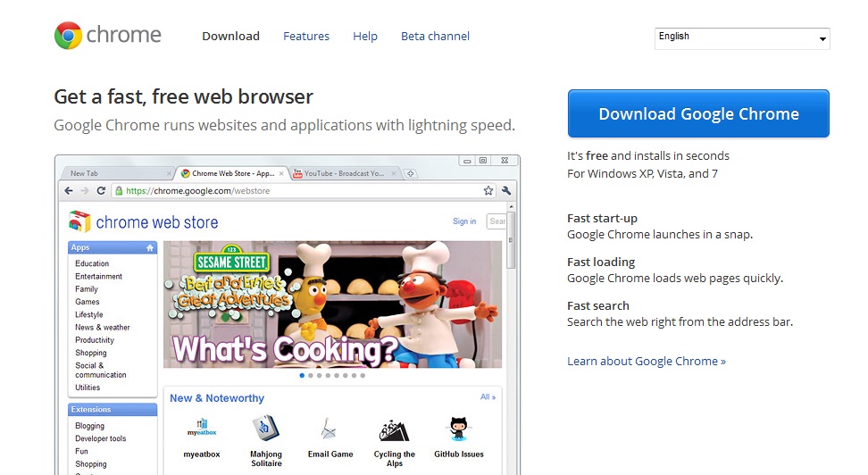Select News & weather category

103,327
